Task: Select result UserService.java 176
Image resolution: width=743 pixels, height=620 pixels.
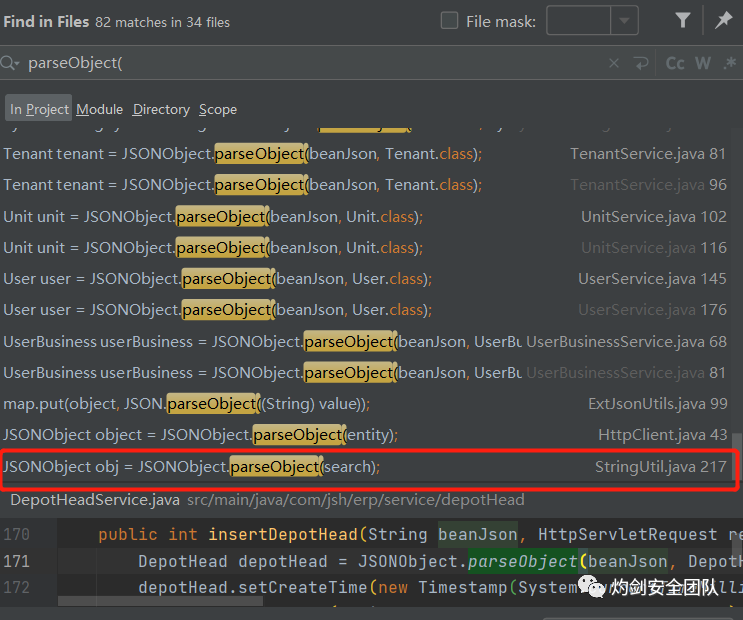Action: tap(365, 310)
